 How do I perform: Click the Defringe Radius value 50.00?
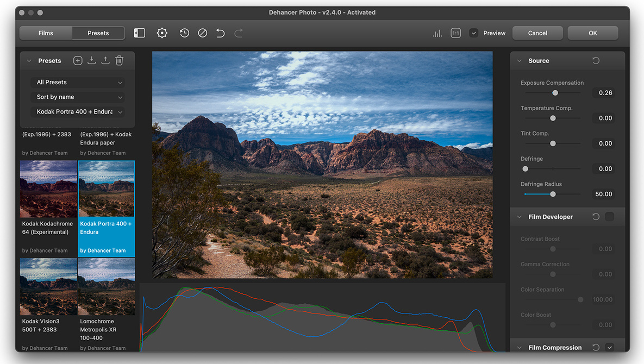(x=604, y=194)
